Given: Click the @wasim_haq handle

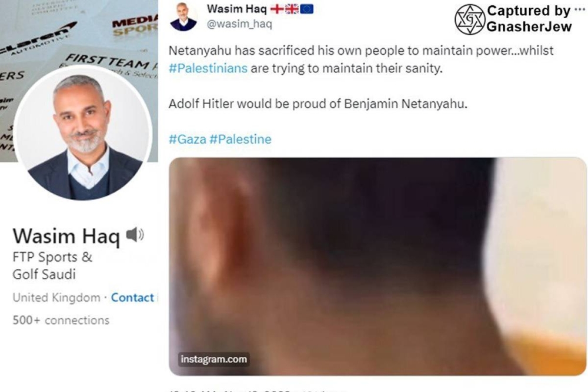Looking at the screenshot, I should [239, 24].
